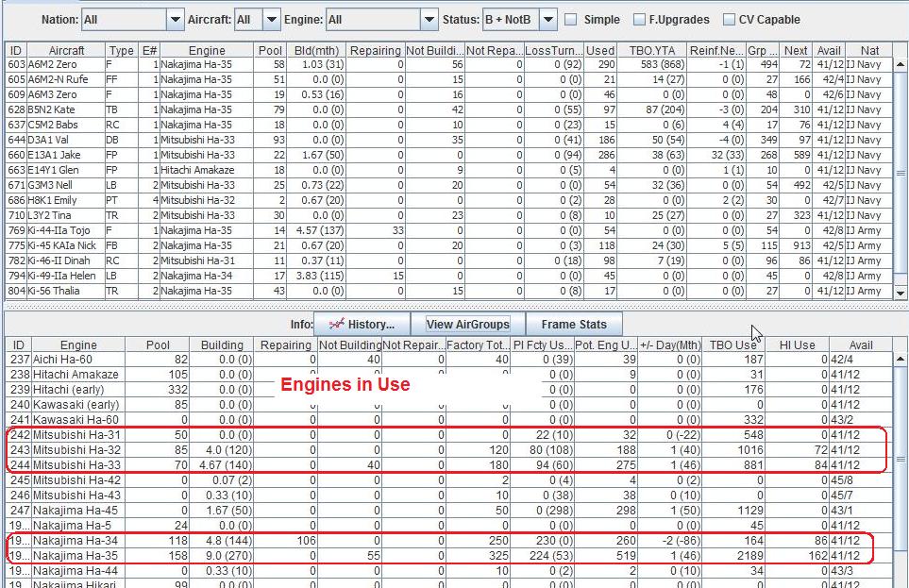The height and width of the screenshot is (588, 909).
Task: Click the aircraft table scrollbar down arrow
Action: pos(901,294)
